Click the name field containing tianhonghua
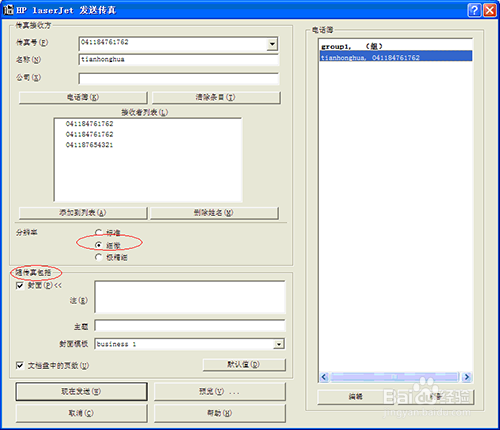Image resolution: width=500 pixels, height=430 pixels. coord(179,60)
